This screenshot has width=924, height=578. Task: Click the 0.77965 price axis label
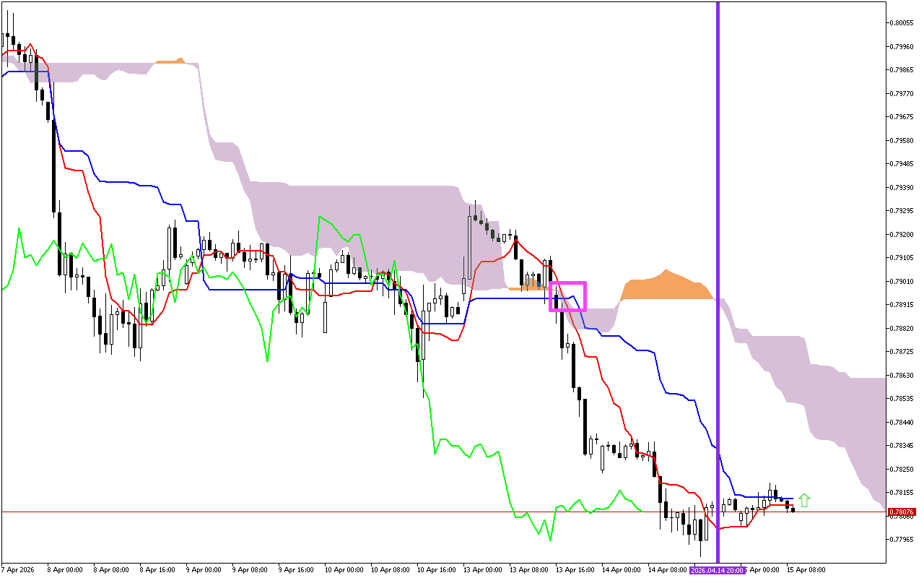[x=902, y=540]
